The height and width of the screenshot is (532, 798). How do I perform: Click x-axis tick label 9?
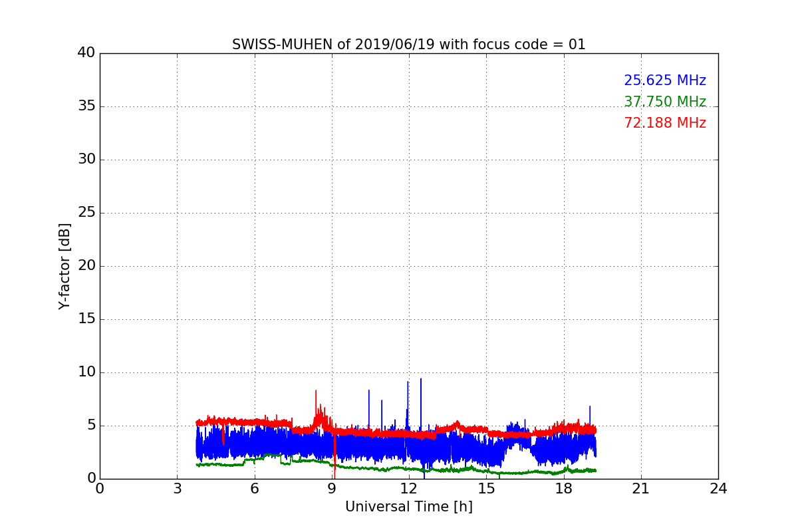point(332,489)
